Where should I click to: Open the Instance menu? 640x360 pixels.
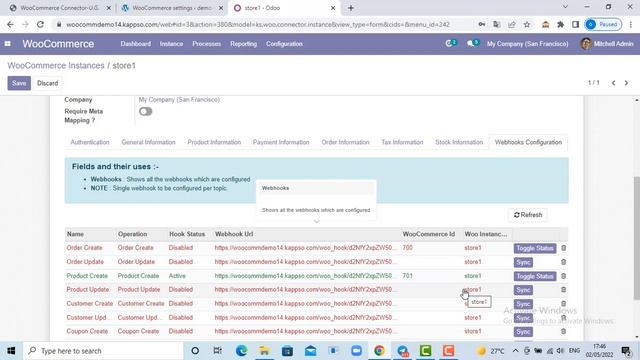[171, 44]
